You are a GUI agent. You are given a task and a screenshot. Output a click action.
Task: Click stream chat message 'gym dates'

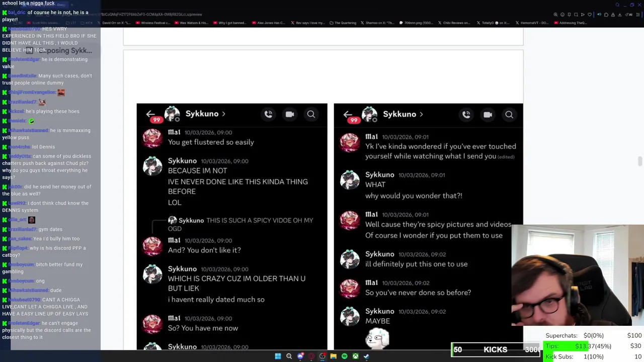(49, 229)
